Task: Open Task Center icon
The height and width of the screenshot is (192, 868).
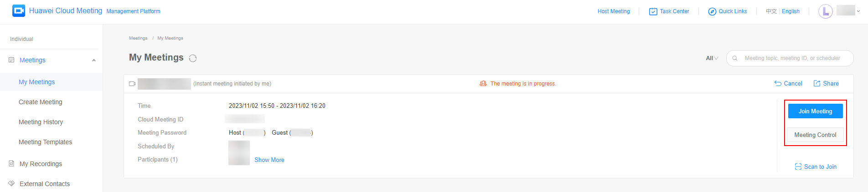Action: click(x=653, y=11)
